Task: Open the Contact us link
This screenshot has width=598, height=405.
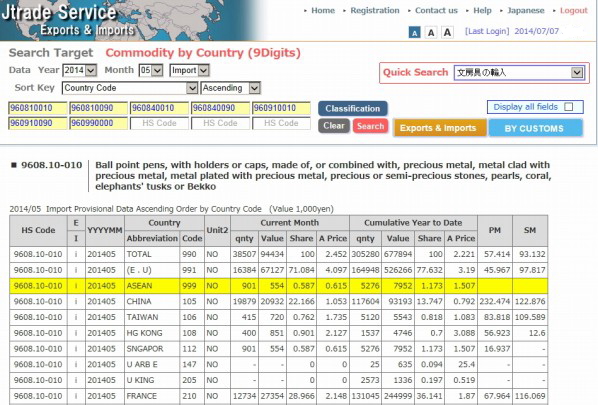Action: tap(436, 11)
